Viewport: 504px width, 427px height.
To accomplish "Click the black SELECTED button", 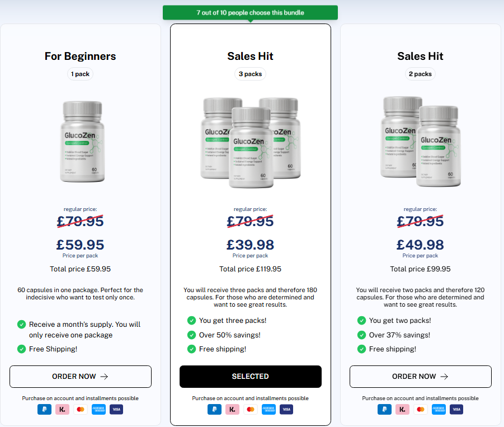I will click(x=251, y=377).
